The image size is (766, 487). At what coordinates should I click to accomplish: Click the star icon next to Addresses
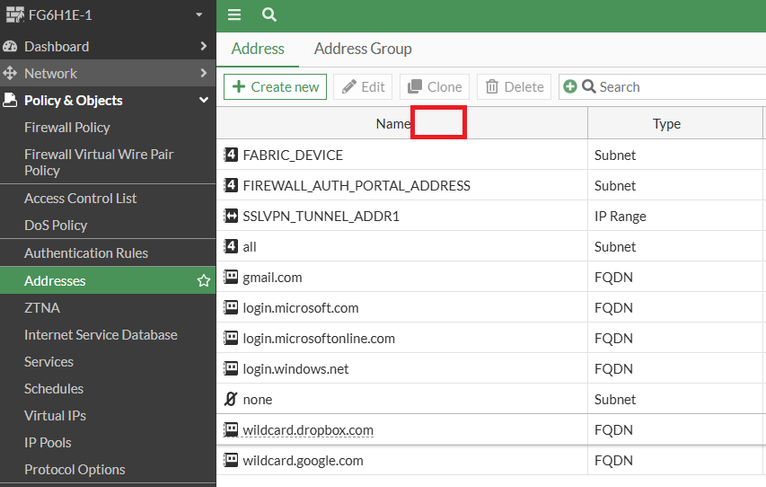tap(203, 281)
